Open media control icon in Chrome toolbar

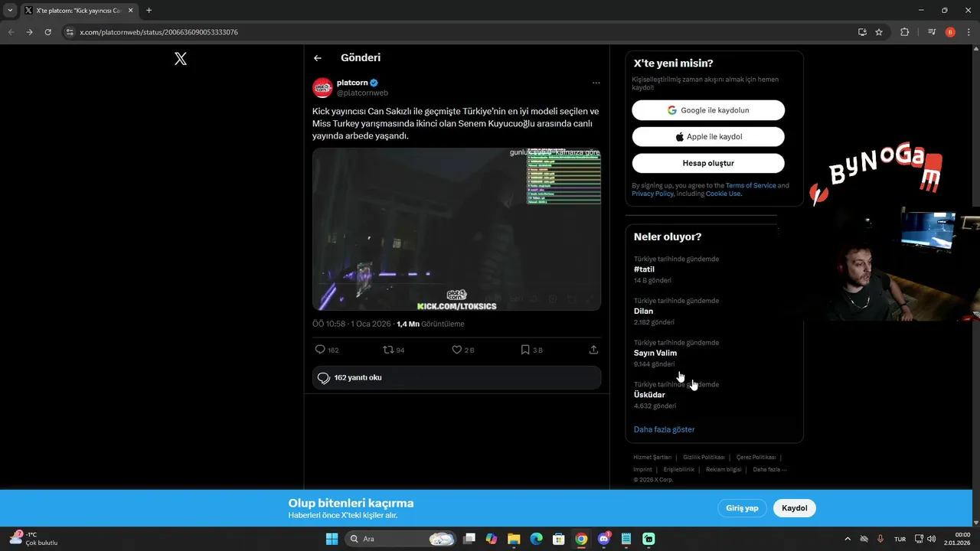coord(932,32)
